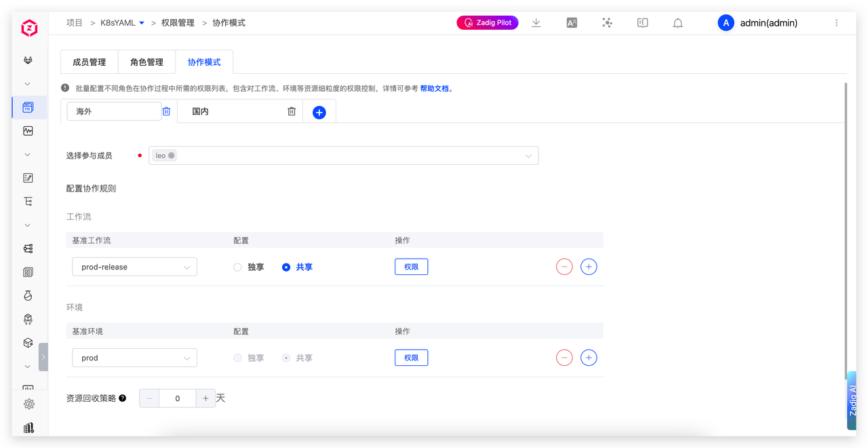Screen dimensions: 868x448
Task: Click the notification bell icon
Action: coord(677,23)
